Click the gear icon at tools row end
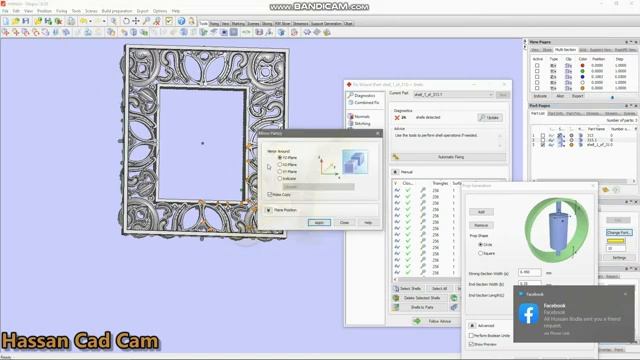 pyautogui.click(x=327, y=32)
